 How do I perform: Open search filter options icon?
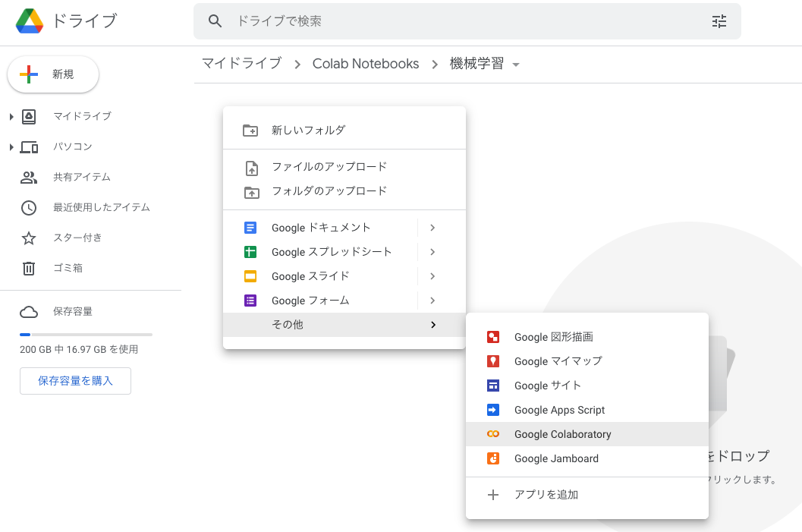[x=719, y=21]
